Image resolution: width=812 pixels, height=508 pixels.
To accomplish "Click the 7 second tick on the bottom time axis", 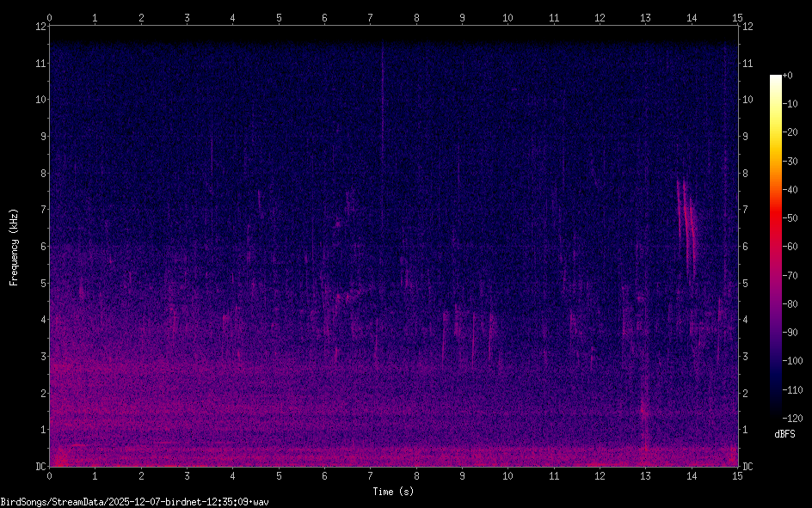I will point(371,474).
